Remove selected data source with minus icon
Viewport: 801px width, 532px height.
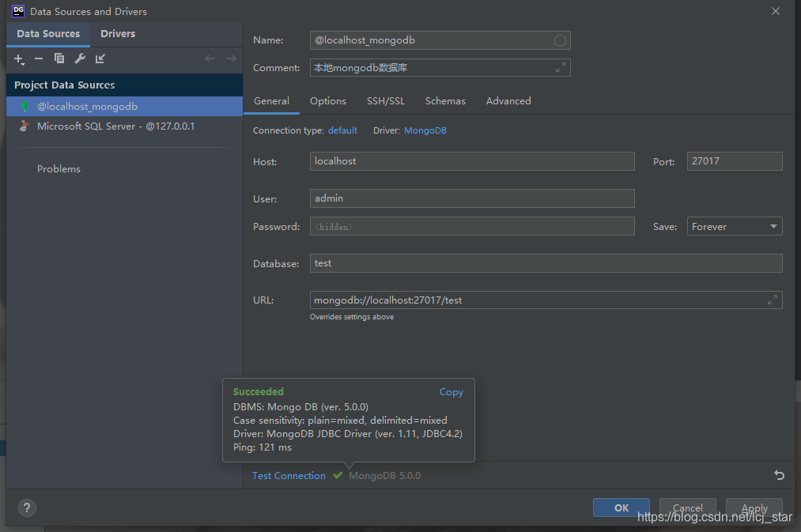[39, 58]
